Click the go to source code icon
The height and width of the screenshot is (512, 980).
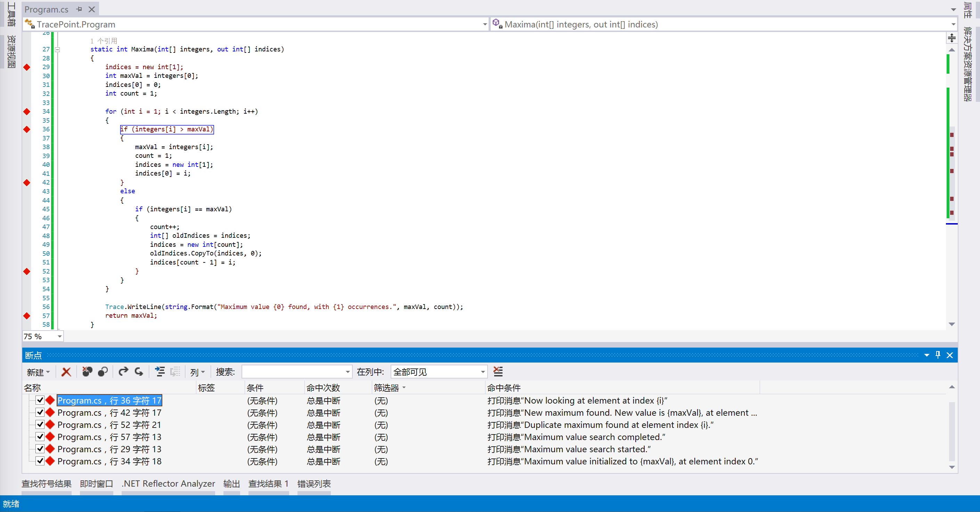pyautogui.click(x=160, y=372)
